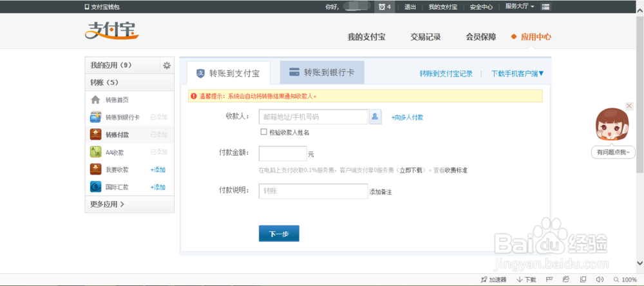Click the 加速器 rocket icon in status bar

(484, 280)
